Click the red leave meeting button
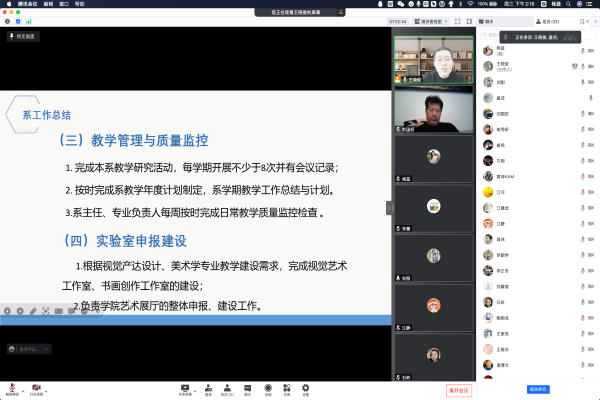Screen dimensions: 600x400 [x=458, y=389]
